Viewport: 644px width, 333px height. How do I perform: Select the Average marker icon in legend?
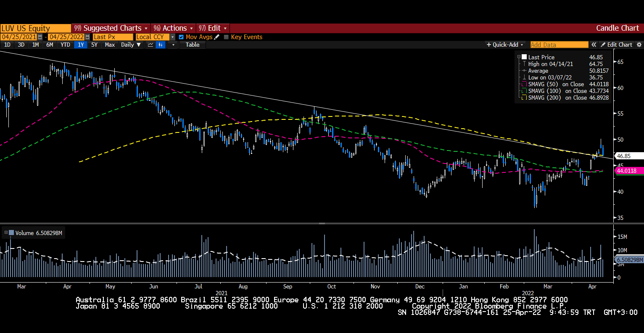(x=524, y=71)
